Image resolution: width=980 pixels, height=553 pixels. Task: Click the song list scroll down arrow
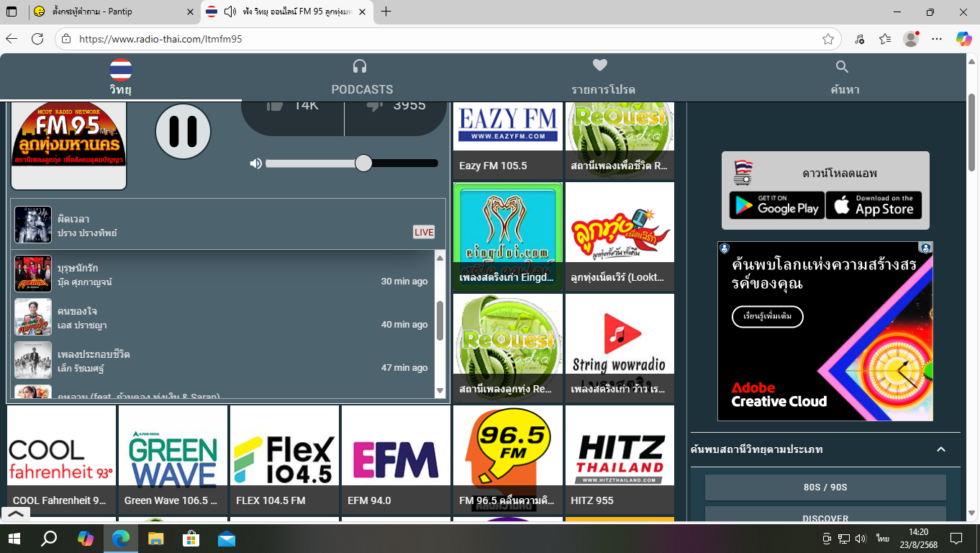(440, 391)
